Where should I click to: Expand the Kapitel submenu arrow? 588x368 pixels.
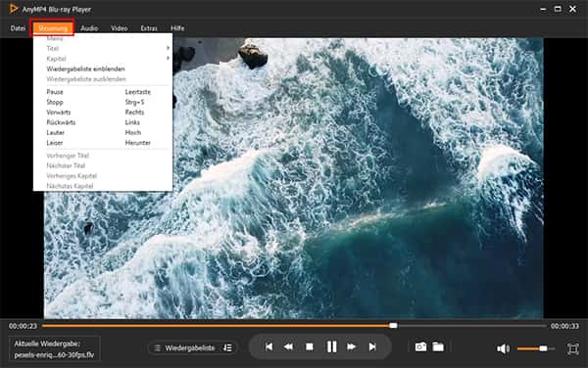click(x=168, y=59)
